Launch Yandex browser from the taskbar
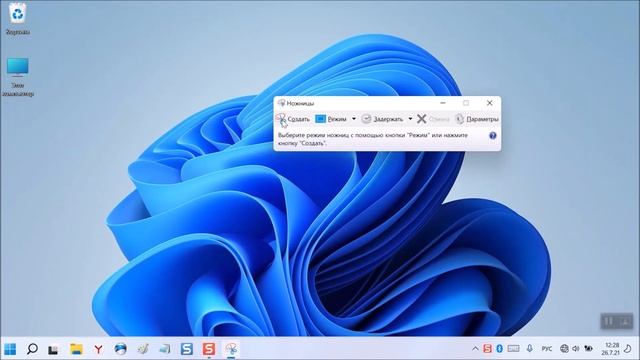 (x=98, y=349)
